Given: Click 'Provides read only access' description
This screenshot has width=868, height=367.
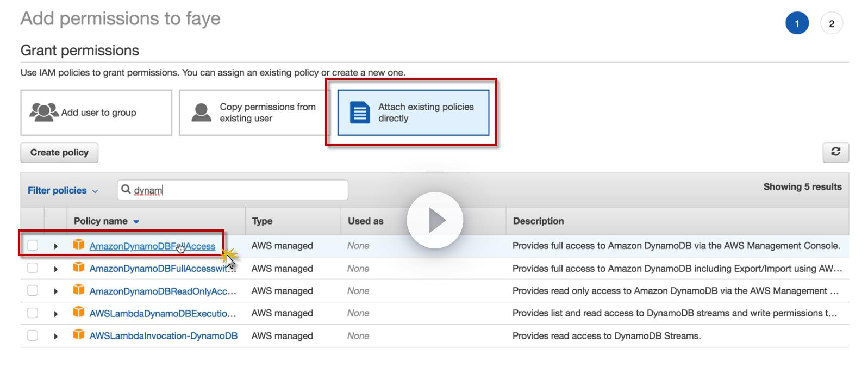Looking at the screenshot, I should coord(676,291).
